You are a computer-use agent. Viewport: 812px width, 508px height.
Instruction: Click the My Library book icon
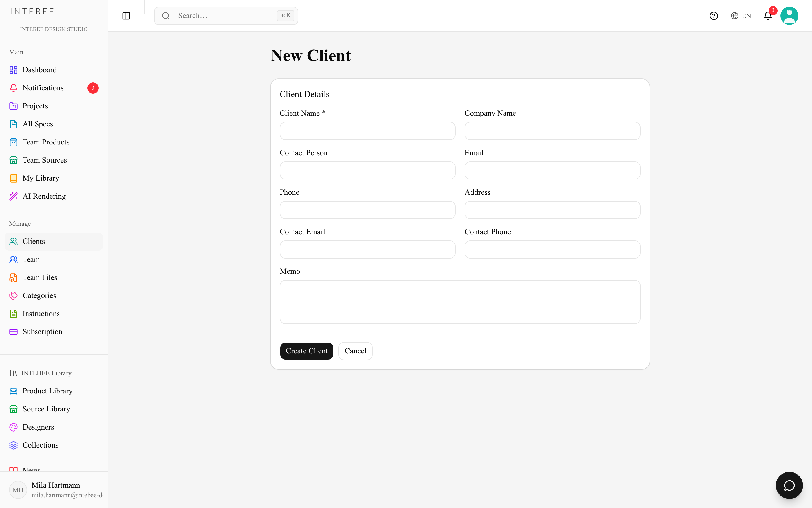point(14,178)
